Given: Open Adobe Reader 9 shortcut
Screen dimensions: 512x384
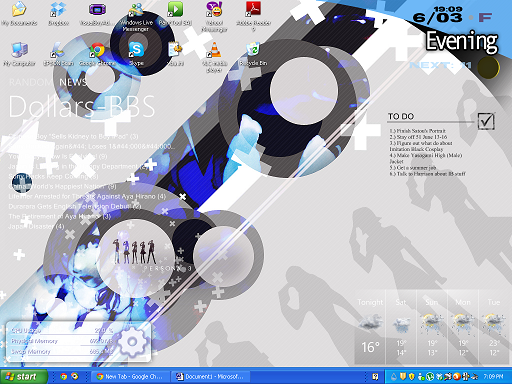Looking at the screenshot, I should pyautogui.click(x=253, y=17).
